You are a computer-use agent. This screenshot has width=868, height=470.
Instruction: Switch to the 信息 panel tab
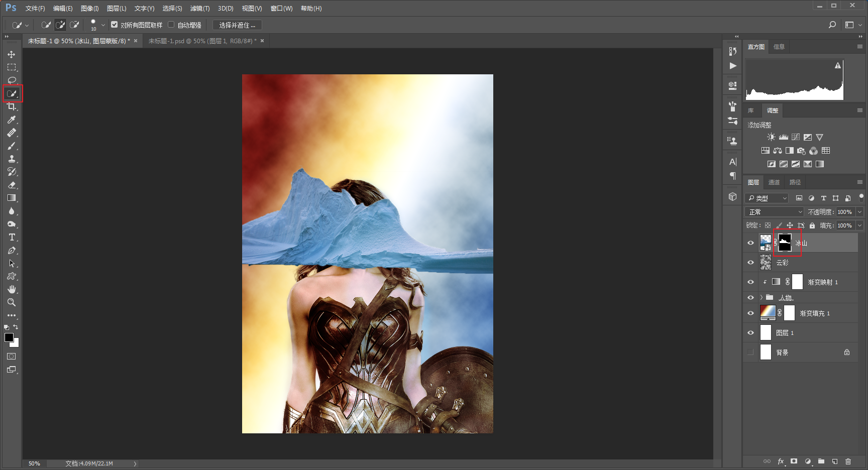(x=779, y=47)
